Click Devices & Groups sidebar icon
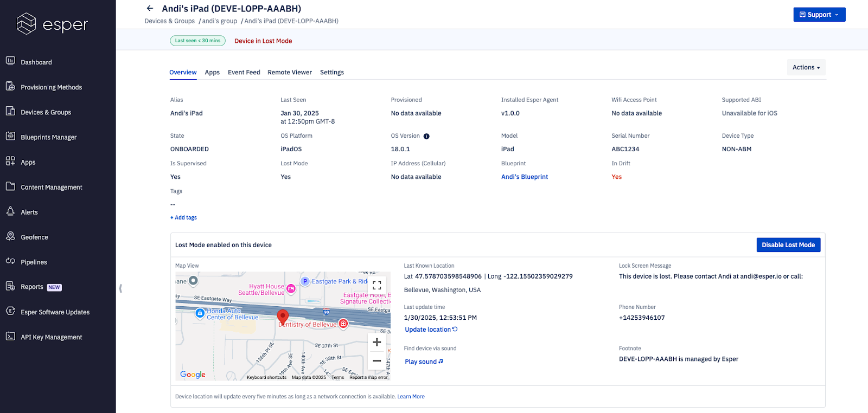Viewport: 868px width, 413px height. [x=10, y=111]
